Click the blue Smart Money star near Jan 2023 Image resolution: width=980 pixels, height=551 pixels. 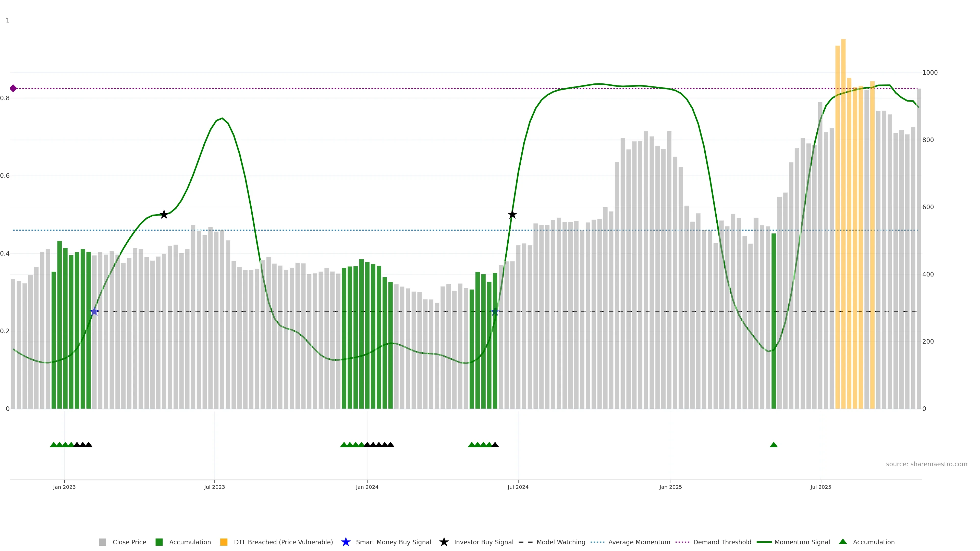pyautogui.click(x=94, y=312)
